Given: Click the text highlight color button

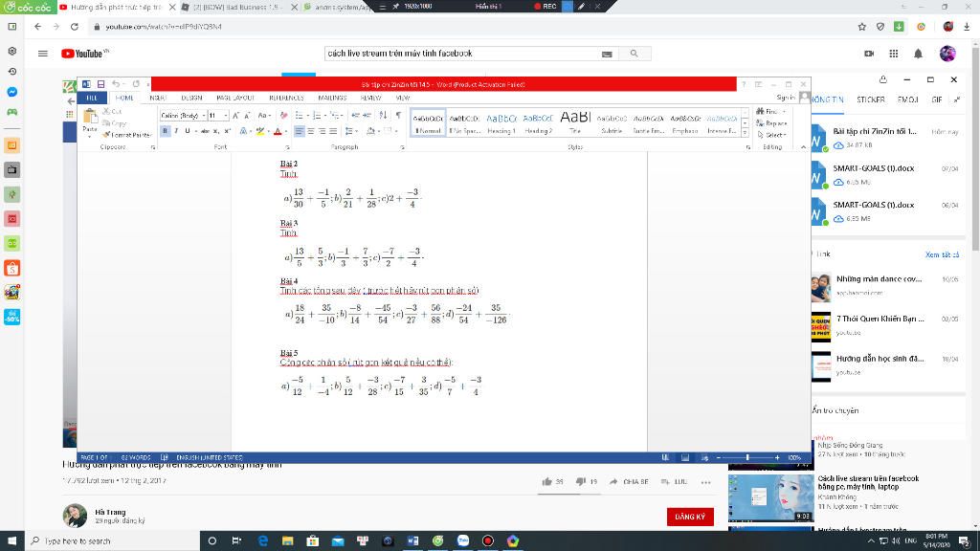Looking at the screenshot, I should [x=260, y=131].
